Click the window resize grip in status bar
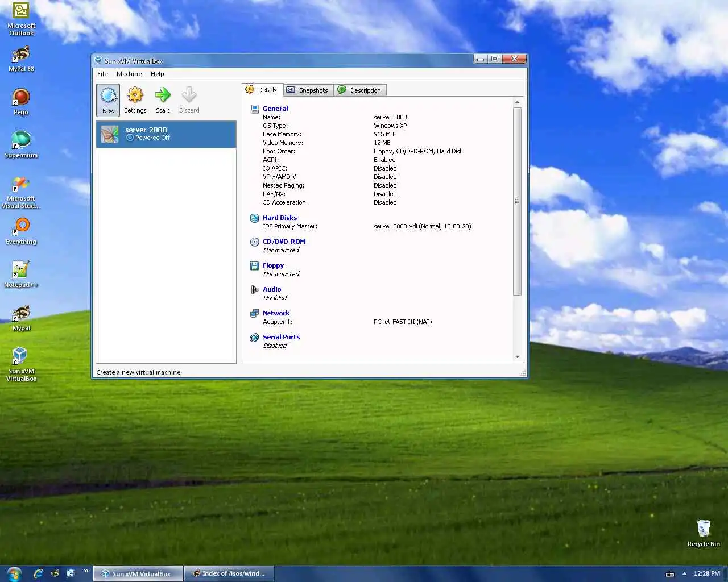The image size is (728, 582). pyautogui.click(x=522, y=373)
